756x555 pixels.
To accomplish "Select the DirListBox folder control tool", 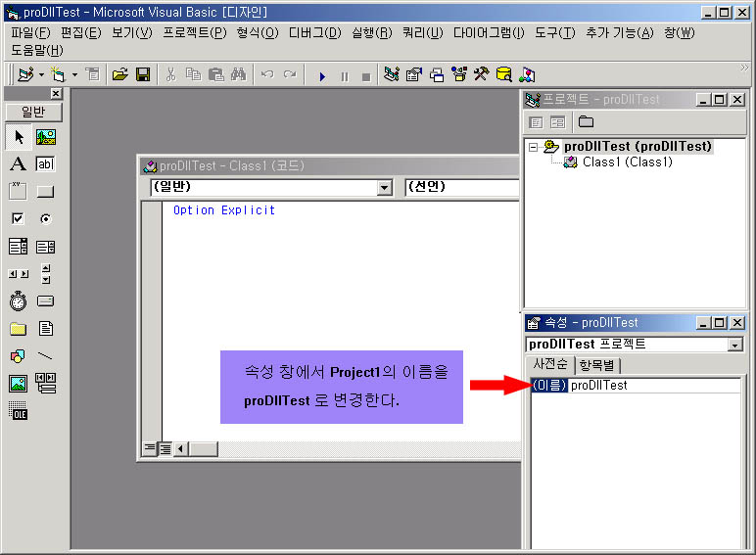I will tap(19, 329).
